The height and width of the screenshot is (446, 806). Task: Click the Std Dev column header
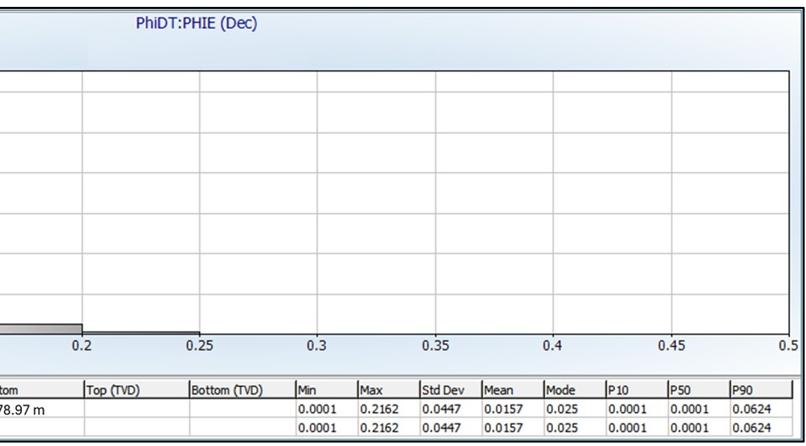450,390
